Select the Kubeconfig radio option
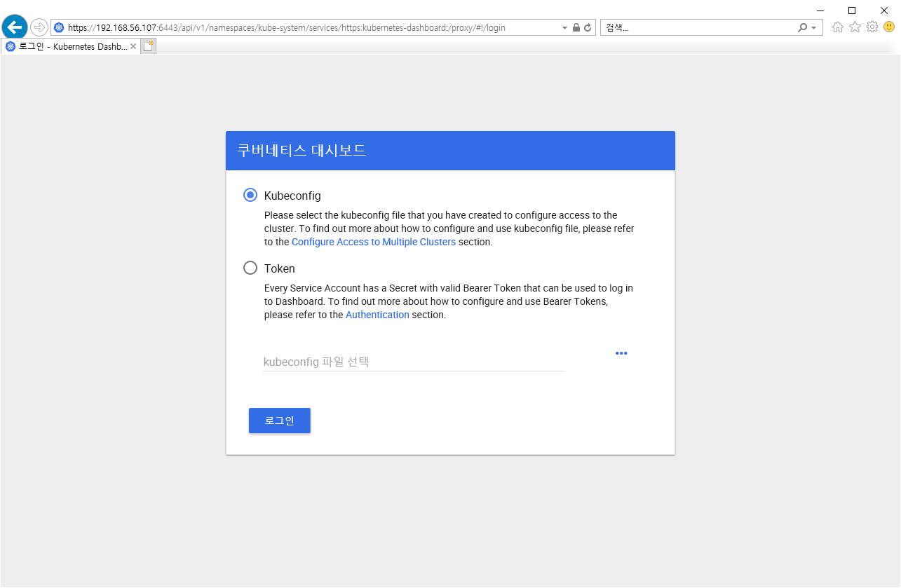This screenshot has height=588, width=901. click(x=250, y=195)
